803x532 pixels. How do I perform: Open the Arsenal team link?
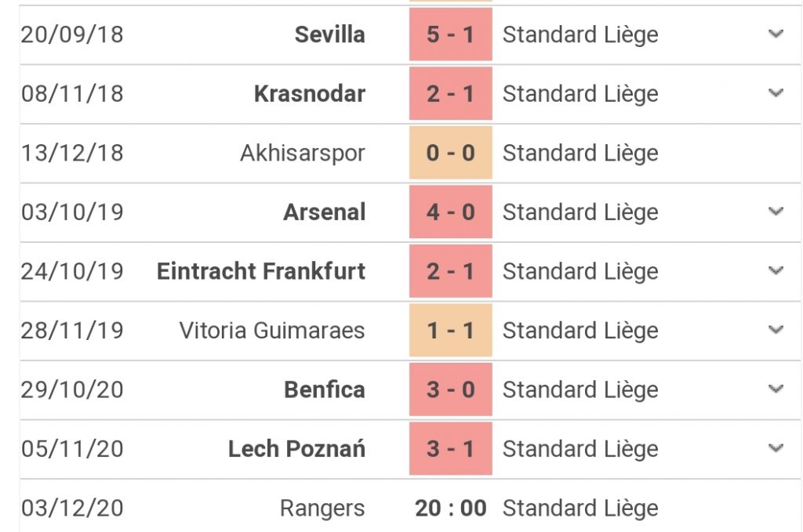pos(324,212)
